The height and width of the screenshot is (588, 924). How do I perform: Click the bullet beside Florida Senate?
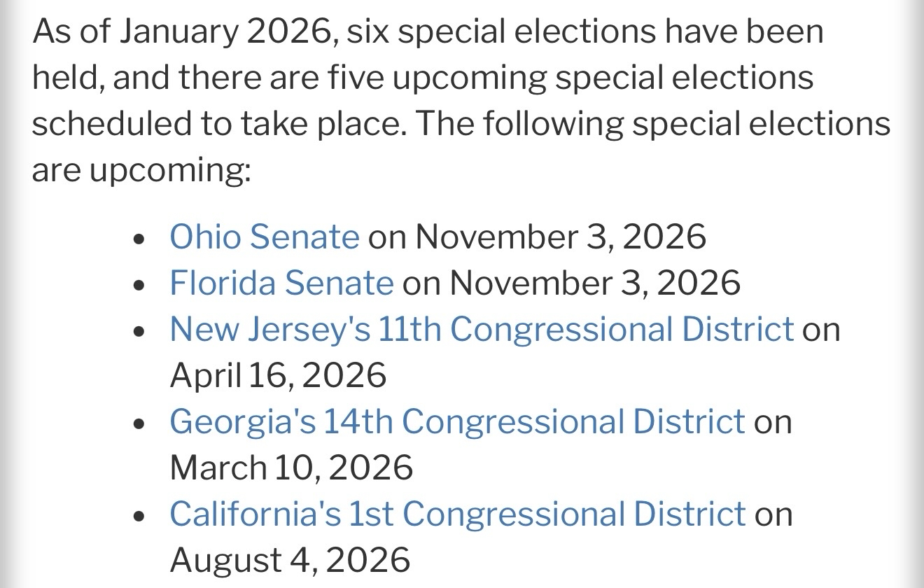141,284
